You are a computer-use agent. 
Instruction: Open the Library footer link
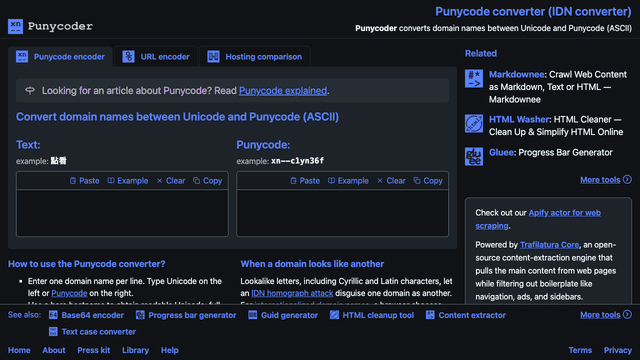[x=136, y=350]
